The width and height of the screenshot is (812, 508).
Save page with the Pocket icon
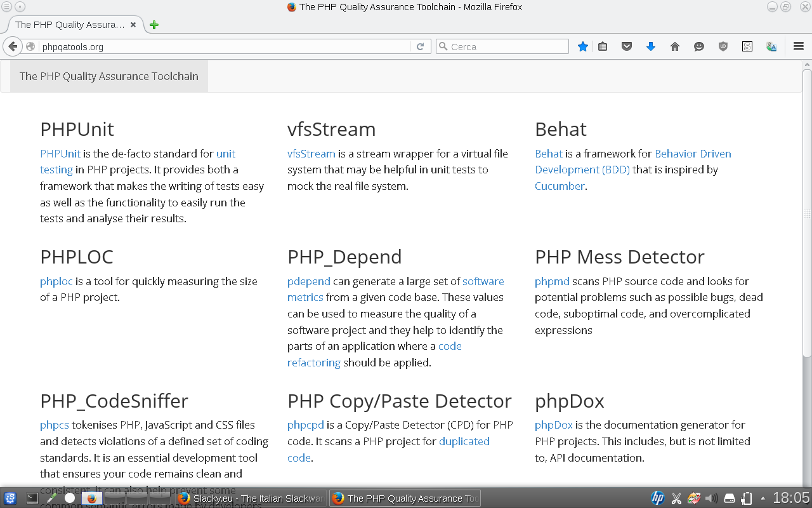pyautogui.click(x=627, y=46)
